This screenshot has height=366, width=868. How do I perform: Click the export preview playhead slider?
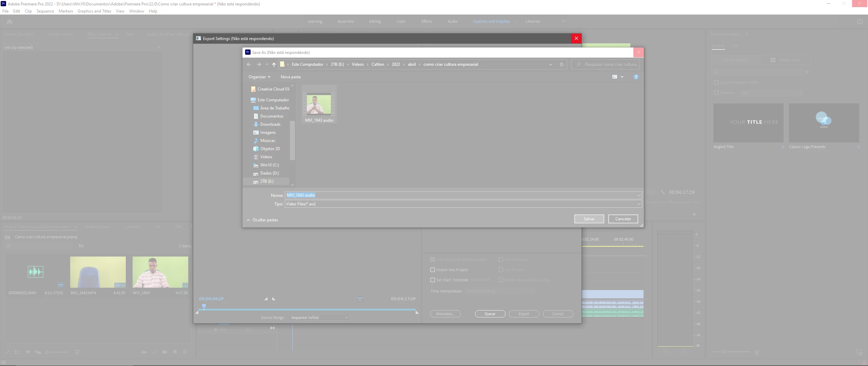pos(204,306)
